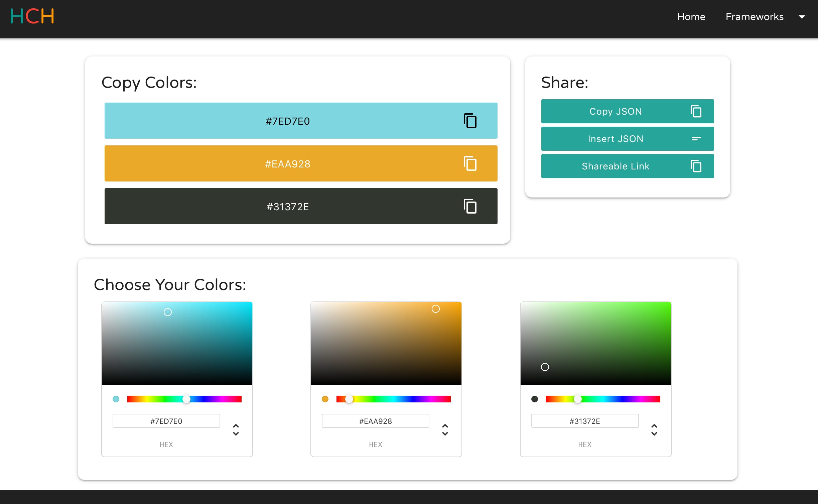This screenshot has width=818, height=504.
Task: Copy the #EAA928 color via its copy icon
Action: pyautogui.click(x=470, y=163)
